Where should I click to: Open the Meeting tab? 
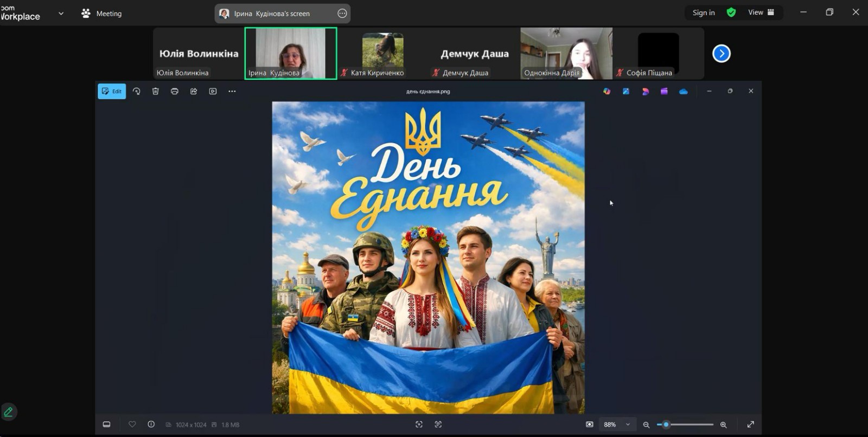pos(101,14)
